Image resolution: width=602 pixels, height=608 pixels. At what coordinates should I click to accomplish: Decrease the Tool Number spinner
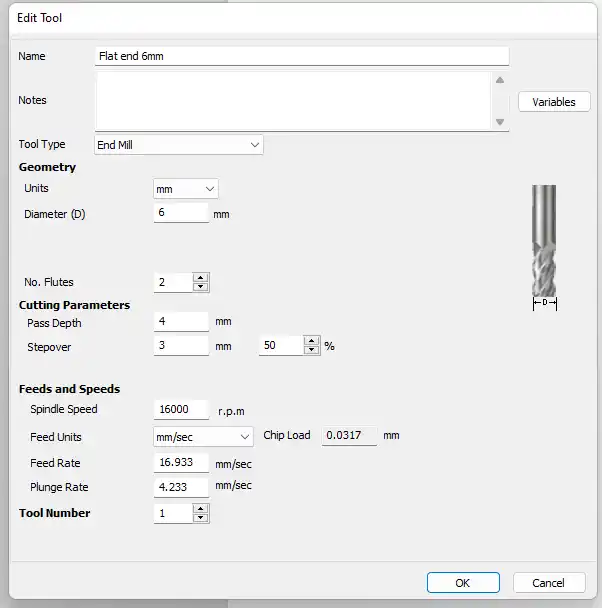click(200, 518)
